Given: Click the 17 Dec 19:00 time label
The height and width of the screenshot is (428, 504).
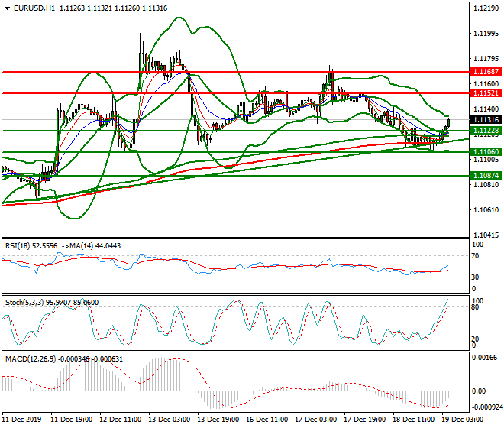Looking at the screenshot, I should tap(364, 420).
